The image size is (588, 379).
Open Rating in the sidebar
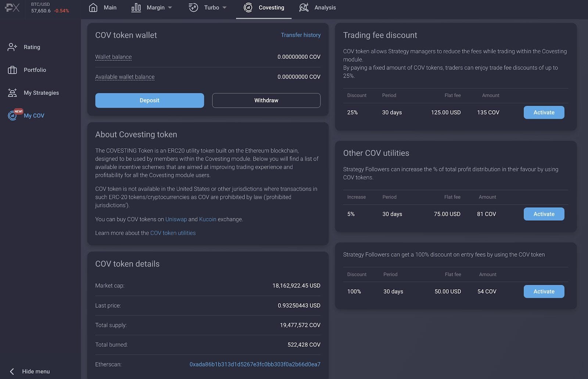[32, 47]
